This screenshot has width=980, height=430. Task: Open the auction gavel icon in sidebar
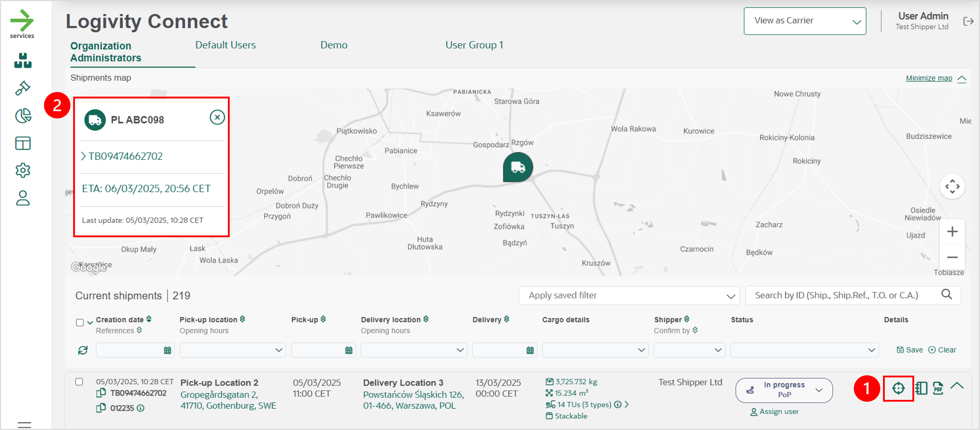(23, 88)
